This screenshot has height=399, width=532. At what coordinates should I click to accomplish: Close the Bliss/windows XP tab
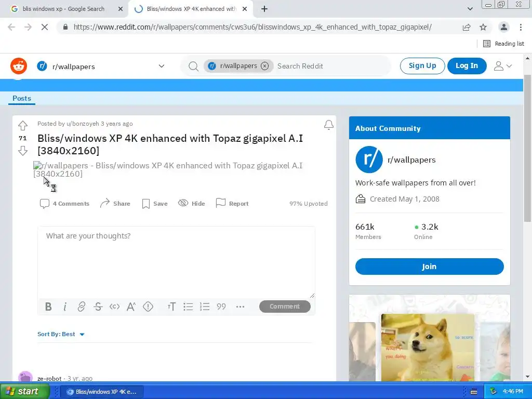tap(245, 9)
